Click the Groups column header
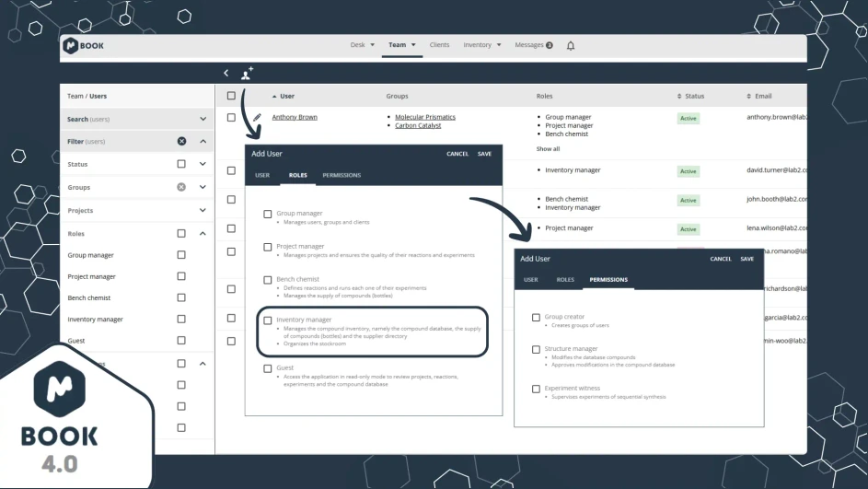The width and height of the screenshot is (868, 489). (397, 97)
